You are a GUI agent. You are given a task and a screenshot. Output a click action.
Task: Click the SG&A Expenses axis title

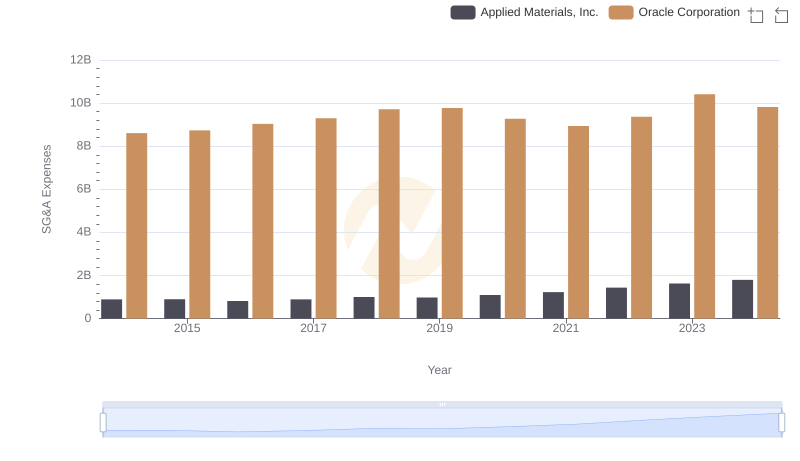(x=46, y=189)
